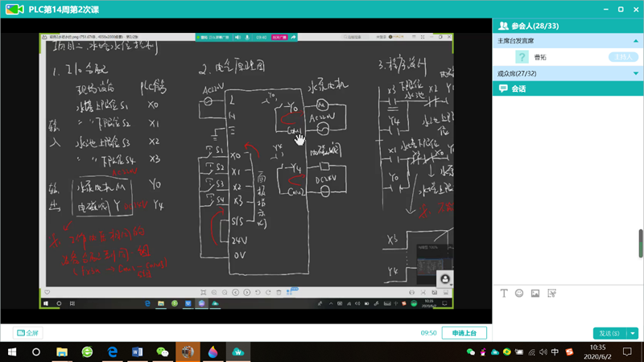This screenshot has height=362, width=644.
Task: Open the emoji picker in chat
Action: (519, 294)
